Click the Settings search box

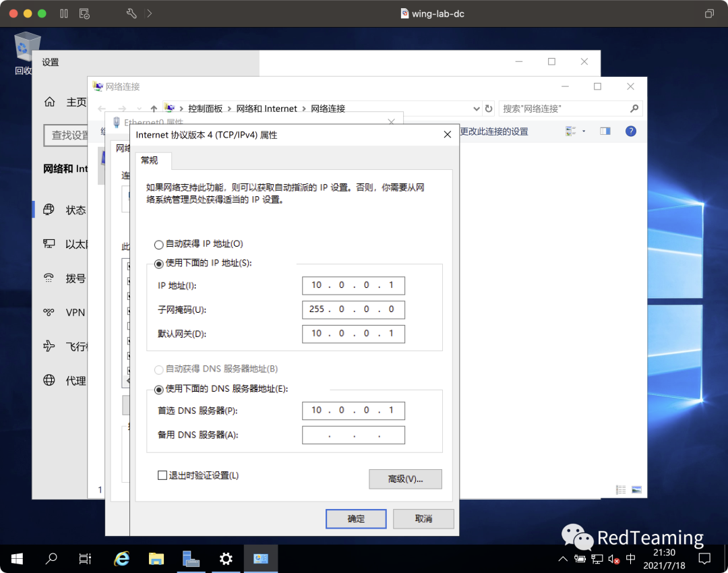66,135
